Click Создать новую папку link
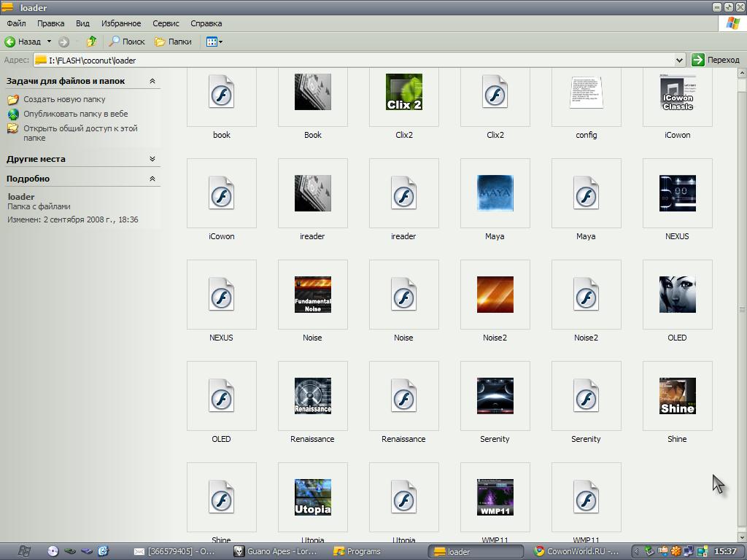The height and width of the screenshot is (560, 747). 64,99
